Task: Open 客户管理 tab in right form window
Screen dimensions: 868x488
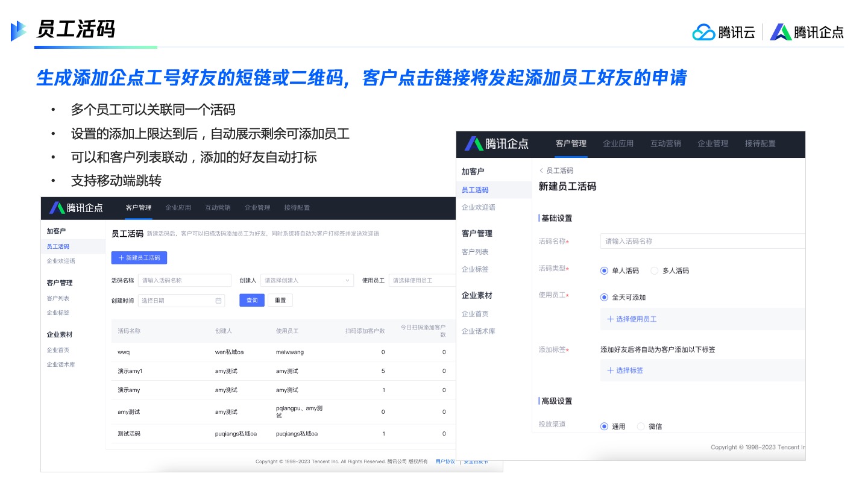Action: point(571,143)
